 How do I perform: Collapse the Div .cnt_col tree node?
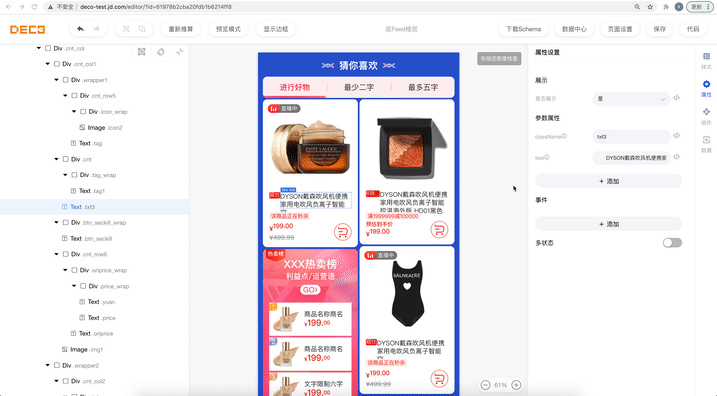pyautogui.click(x=39, y=48)
